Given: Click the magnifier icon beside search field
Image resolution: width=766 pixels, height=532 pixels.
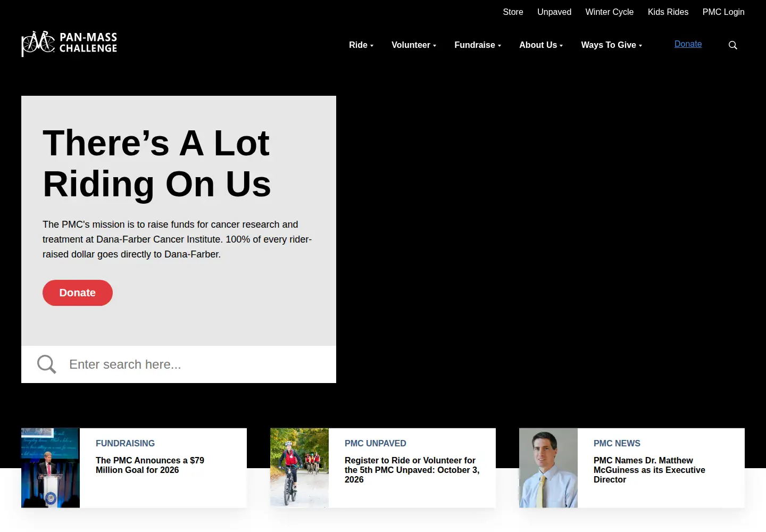Looking at the screenshot, I should (47, 364).
